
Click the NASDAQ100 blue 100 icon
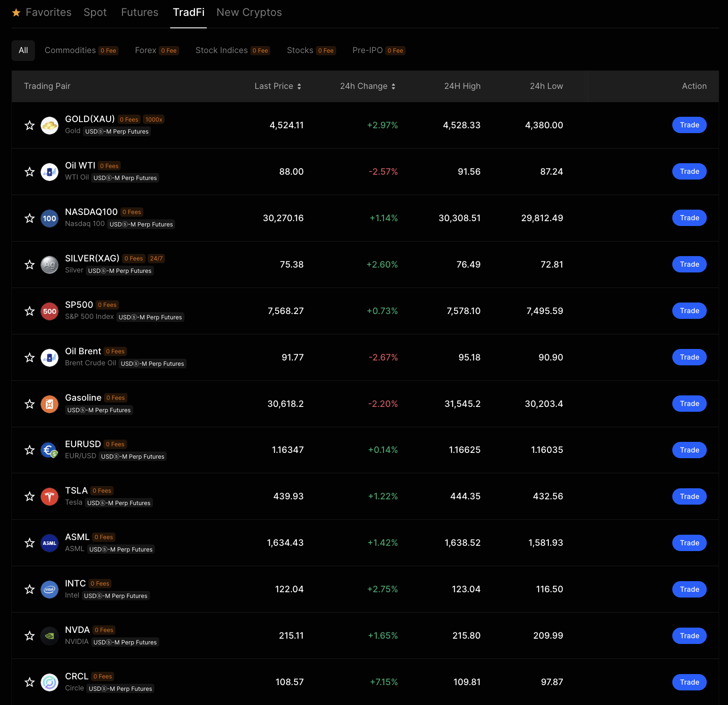click(x=50, y=218)
